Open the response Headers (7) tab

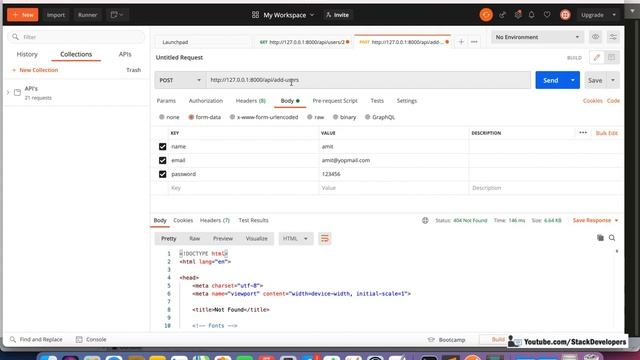215,220
